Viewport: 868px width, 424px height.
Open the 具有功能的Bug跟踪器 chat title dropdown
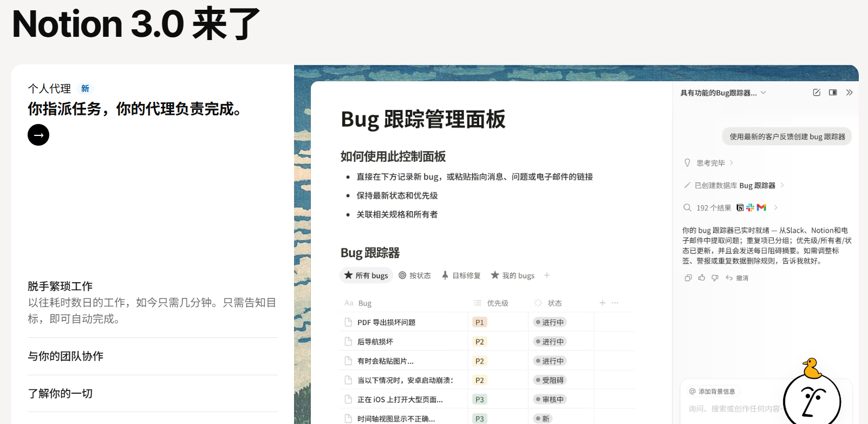pyautogui.click(x=723, y=93)
